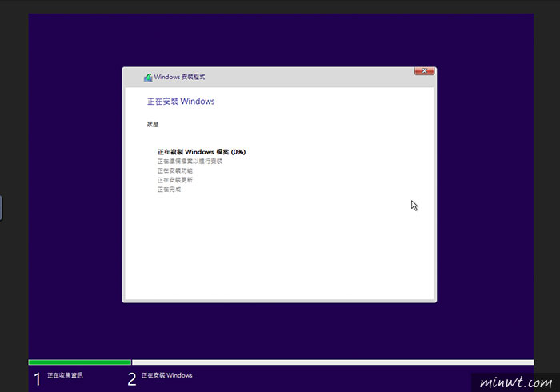Viewport: 560px width, 392px height.
Task: Click the 正在安裝 Windows heading
Action: click(x=181, y=102)
